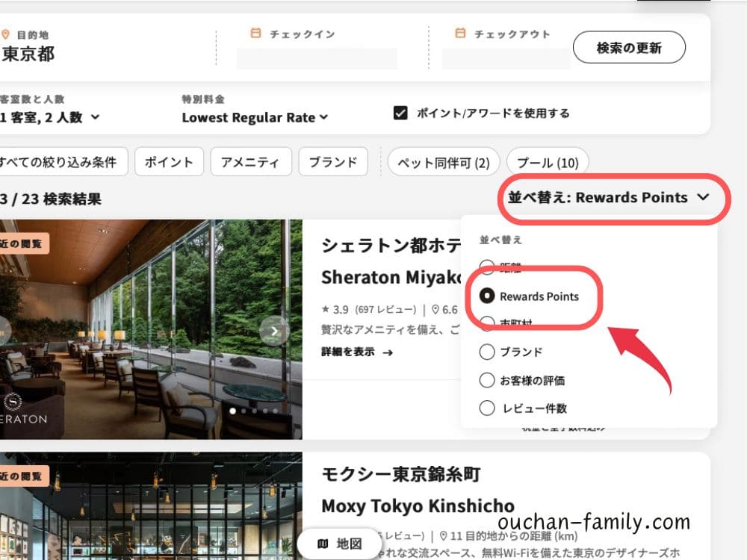
Task: Open the 地図 map view button
Action: click(x=339, y=544)
